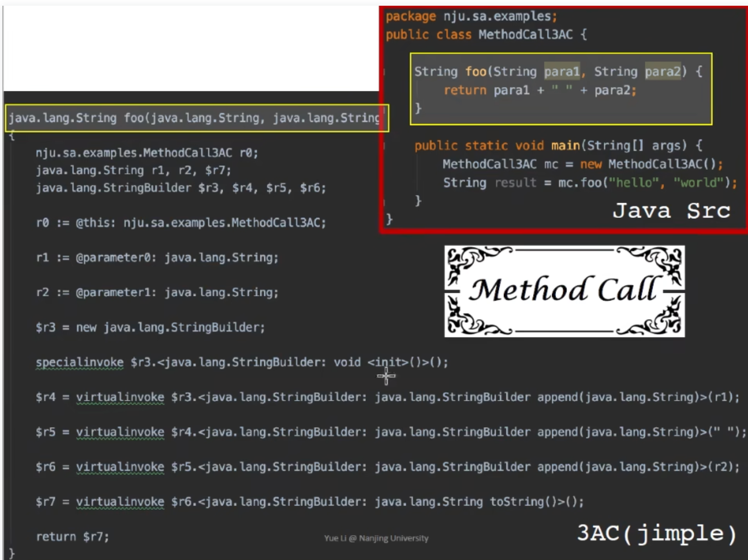Click the Method Call ornamental banner image
The width and height of the screenshot is (748, 560).
tap(564, 291)
